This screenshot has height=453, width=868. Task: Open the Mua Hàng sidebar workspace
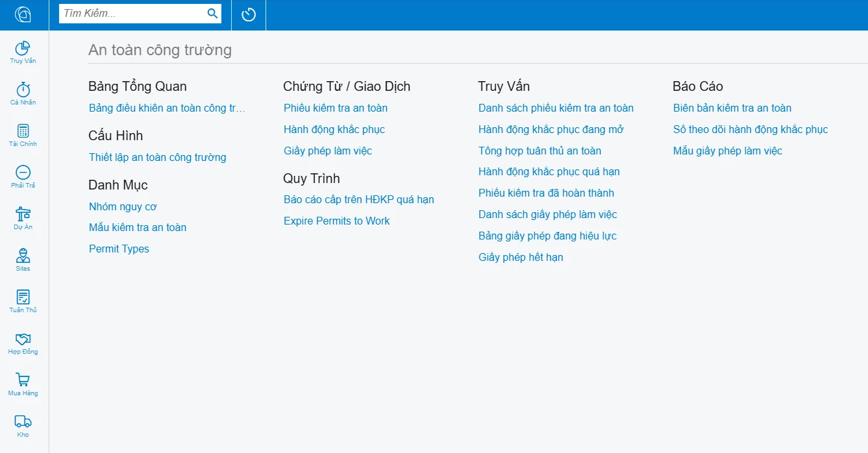click(23, 385)
